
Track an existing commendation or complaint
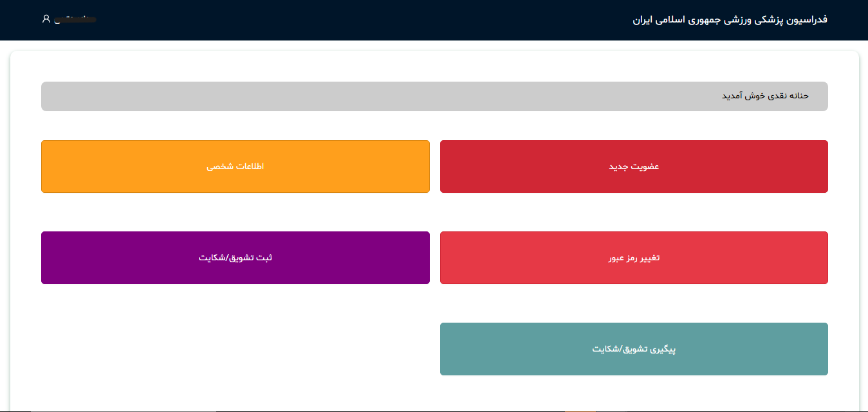634,349
